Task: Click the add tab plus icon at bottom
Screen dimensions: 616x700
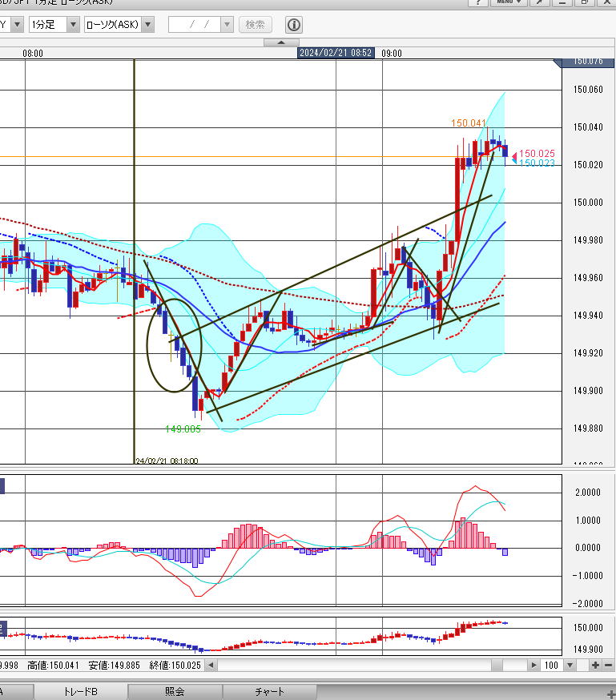Action: tap(611, 693)
